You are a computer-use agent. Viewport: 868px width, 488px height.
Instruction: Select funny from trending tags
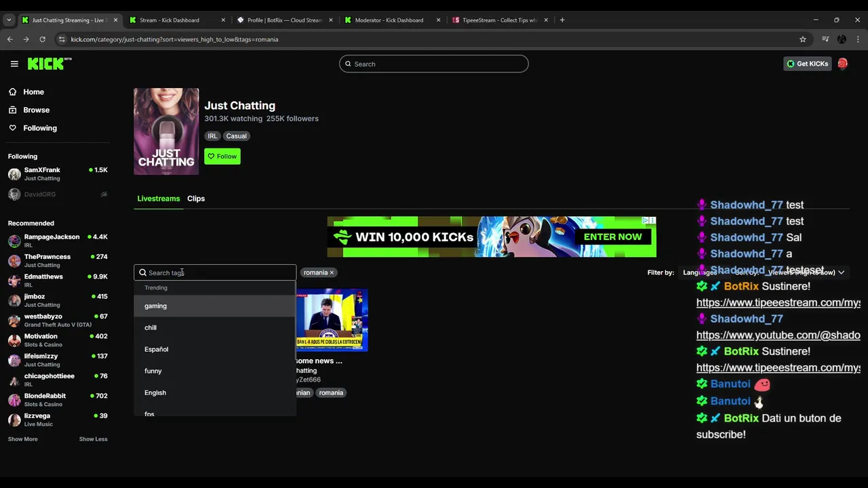click(x=215, y=371)
